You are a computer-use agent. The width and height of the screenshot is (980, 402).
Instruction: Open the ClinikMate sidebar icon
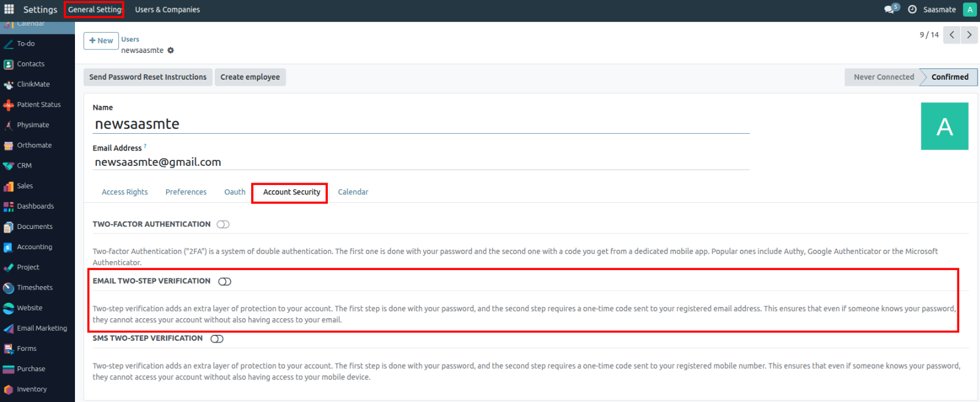pyautogui.click(x=8, y=84)
